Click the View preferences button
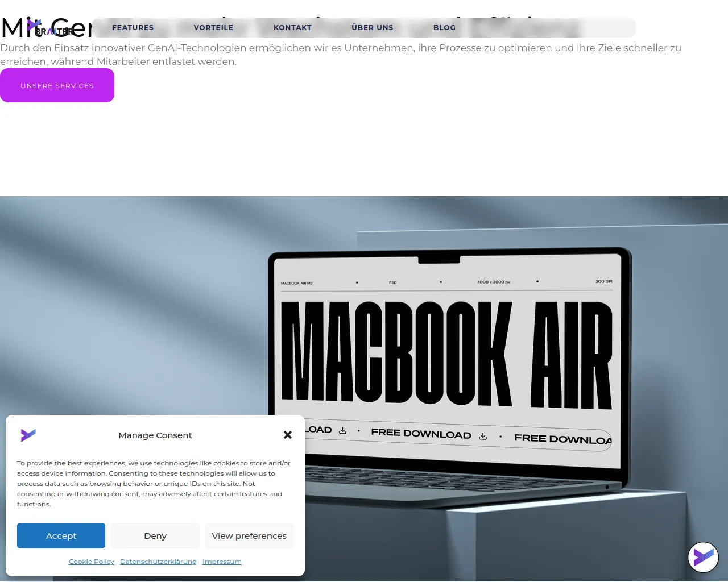 (249, 535)
